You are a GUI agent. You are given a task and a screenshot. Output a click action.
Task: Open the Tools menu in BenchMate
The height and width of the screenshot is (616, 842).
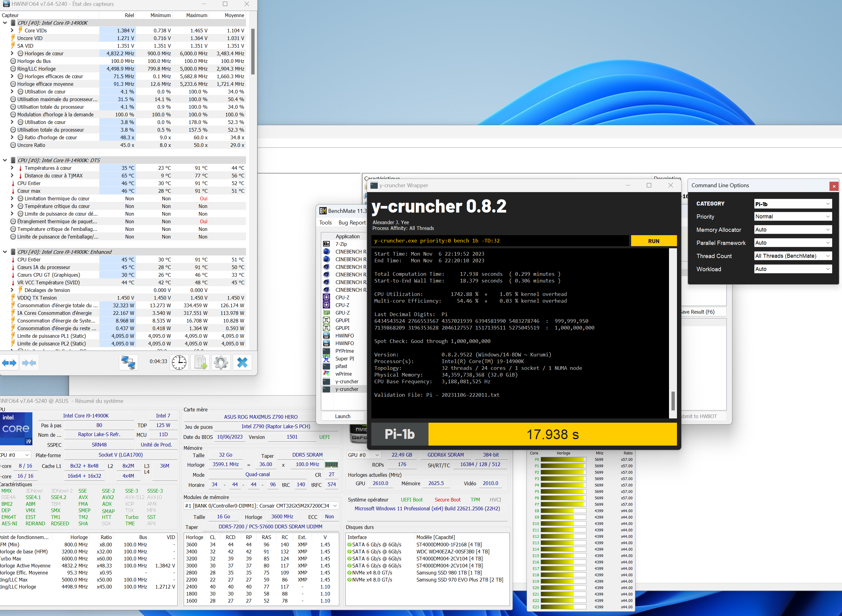pos(325,223)
